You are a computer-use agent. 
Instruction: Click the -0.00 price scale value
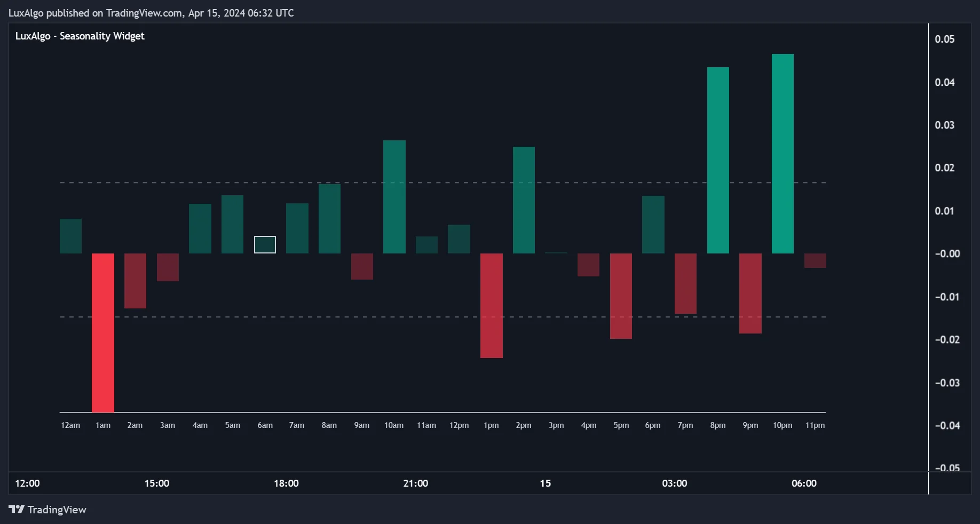(947, 253)
